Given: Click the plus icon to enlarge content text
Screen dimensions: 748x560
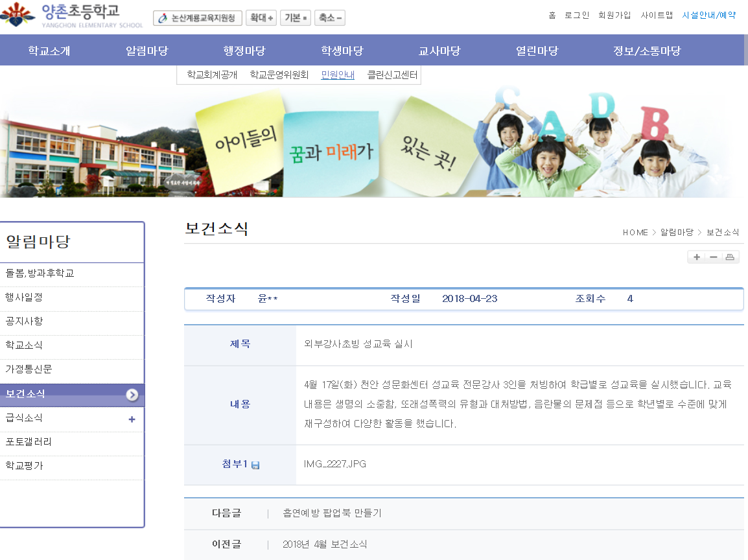Looking at the screenshot, I should pyautogui.click(x=697, y=257).
